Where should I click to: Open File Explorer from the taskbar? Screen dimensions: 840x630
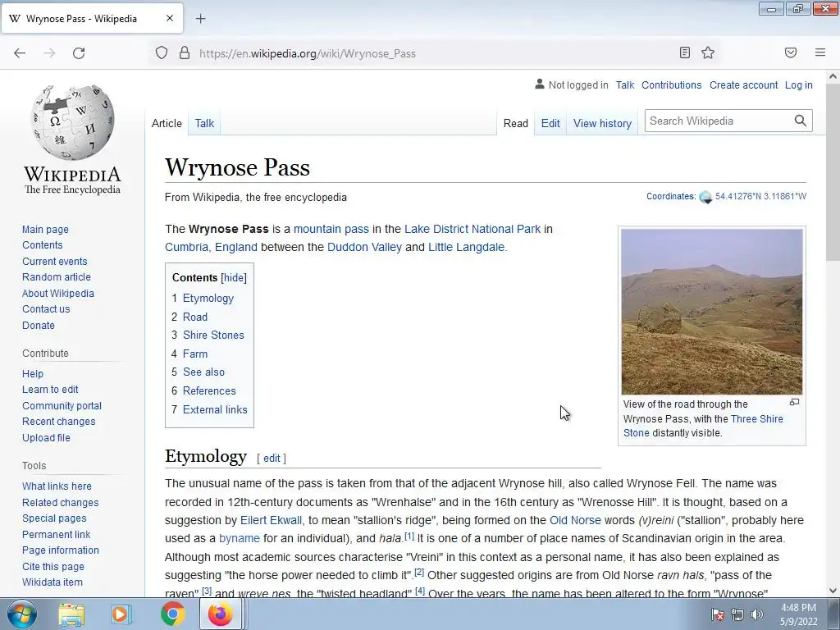[x=71, y=614]
